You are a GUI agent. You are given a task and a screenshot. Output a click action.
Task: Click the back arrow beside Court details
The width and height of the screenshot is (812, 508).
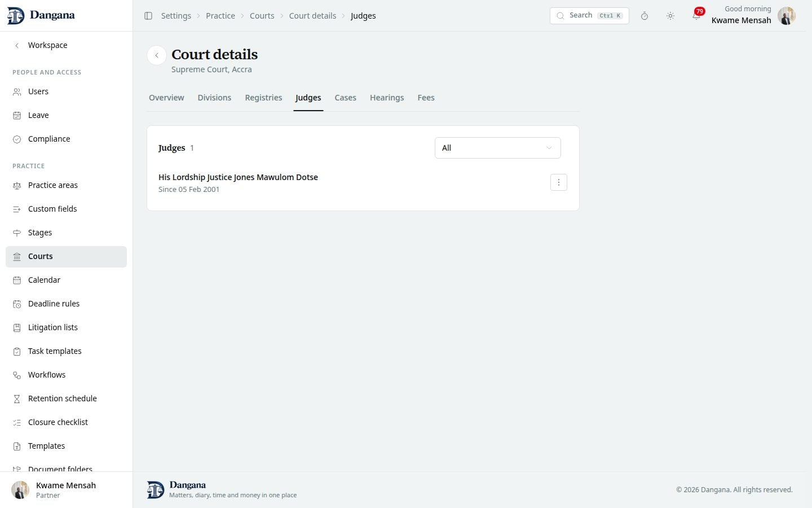157,55
